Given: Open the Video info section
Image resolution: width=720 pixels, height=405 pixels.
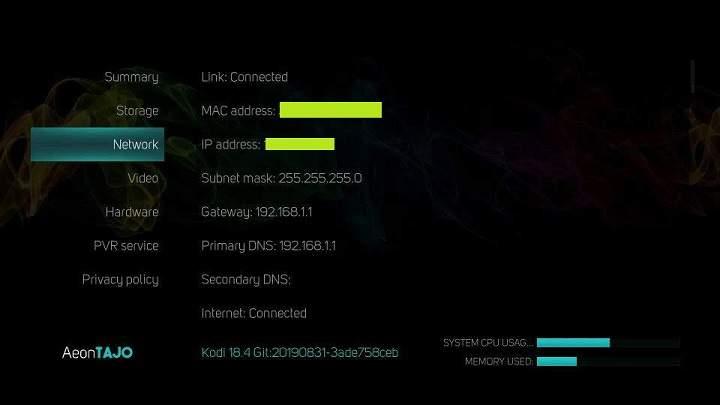Looking at the screenshot, I should tap(143, 178).
